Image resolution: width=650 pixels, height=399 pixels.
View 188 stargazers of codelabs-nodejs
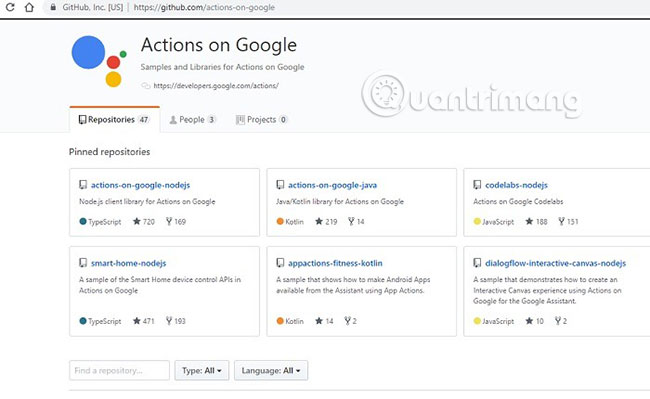tap(536, 222)
